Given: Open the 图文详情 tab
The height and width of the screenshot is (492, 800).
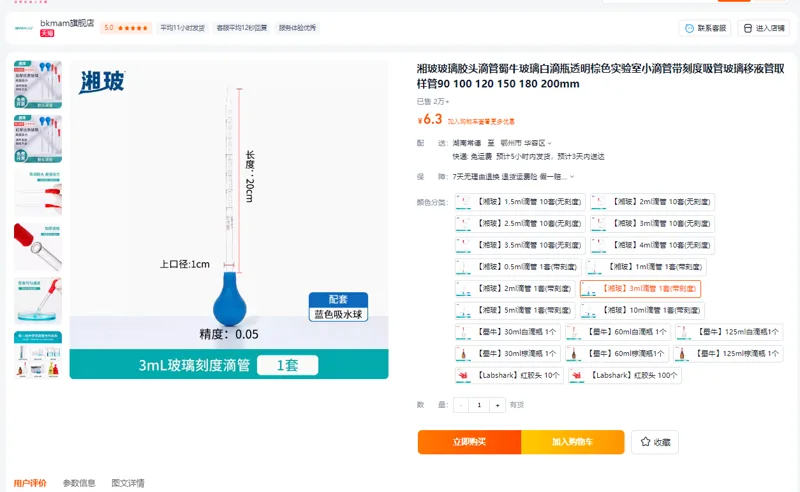Looking at the screenshot, I should click(x=128, y=483).
